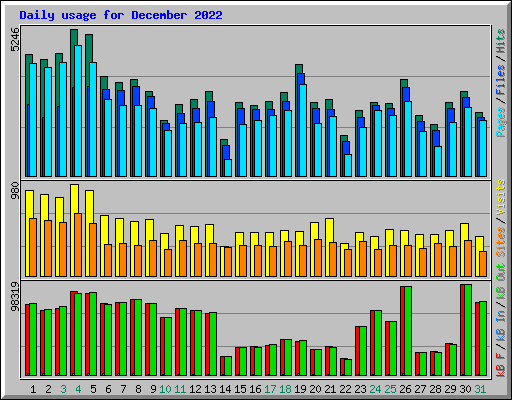Viewport: 512px width, 400px height.
Task: Click day label 20 on the x-axis
Action: (x=315, y=389)
